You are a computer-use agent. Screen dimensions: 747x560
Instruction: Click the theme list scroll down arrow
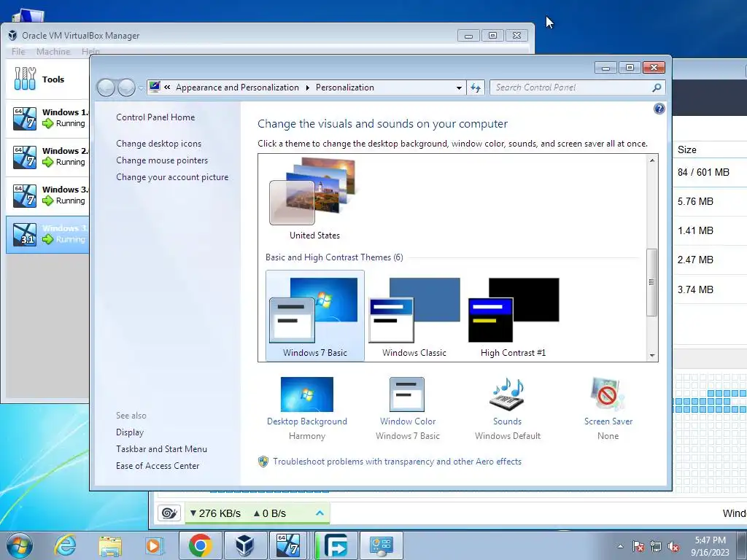point(652,355)
